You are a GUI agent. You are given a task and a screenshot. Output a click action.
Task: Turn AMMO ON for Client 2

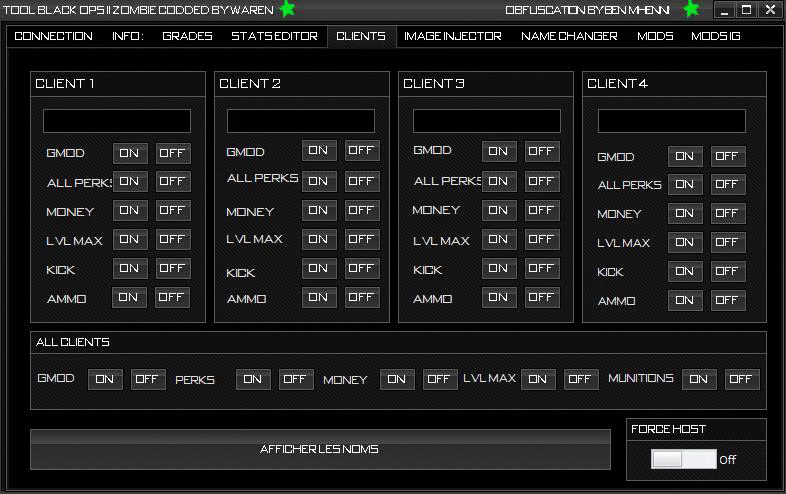tap(319, 297)
